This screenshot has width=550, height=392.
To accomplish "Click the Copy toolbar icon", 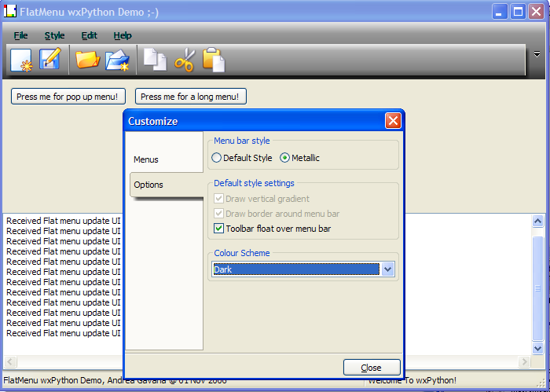I will [x=155, y=60].
